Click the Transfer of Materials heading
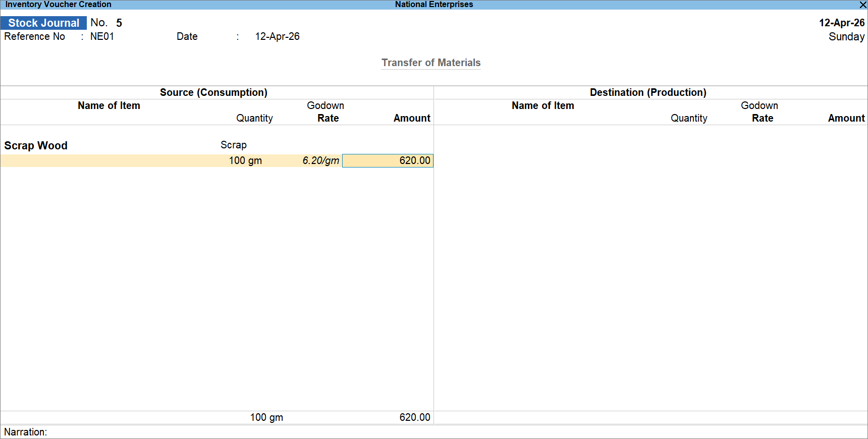Image resolution: width=868 pixels, height=439 pixels. [431, 63]
